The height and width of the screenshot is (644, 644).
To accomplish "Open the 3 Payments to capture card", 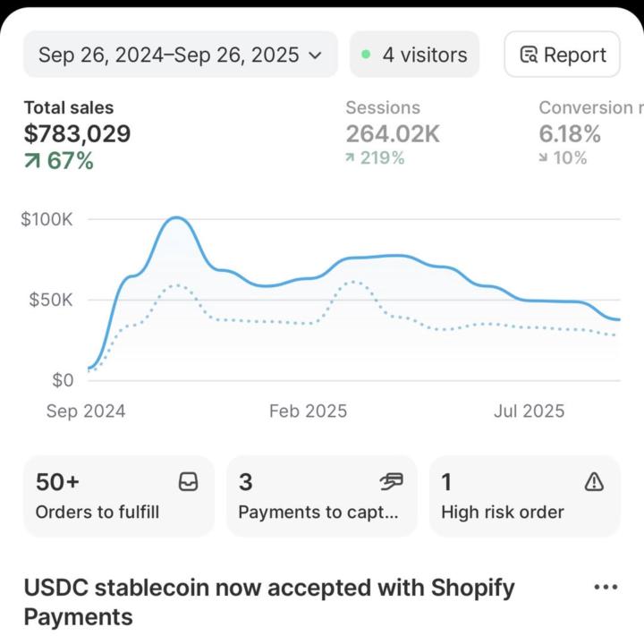I will click(321, 496).
